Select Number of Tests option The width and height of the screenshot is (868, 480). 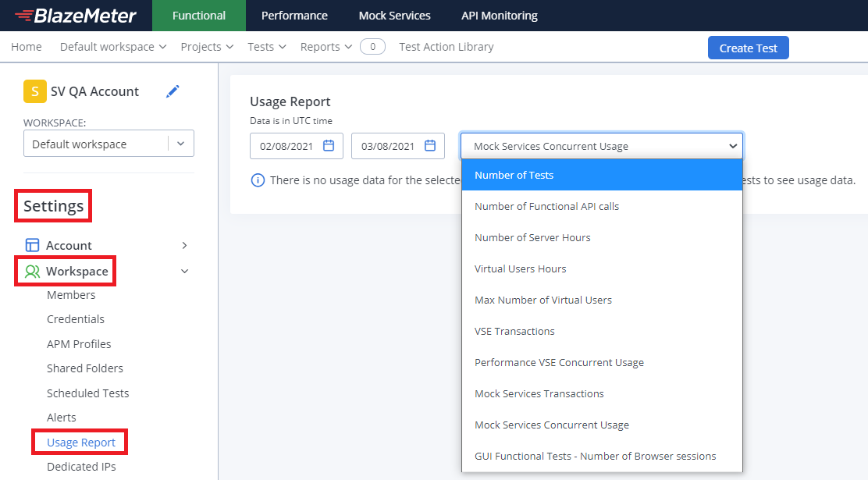pyautogui.click(x=602, y=175)
